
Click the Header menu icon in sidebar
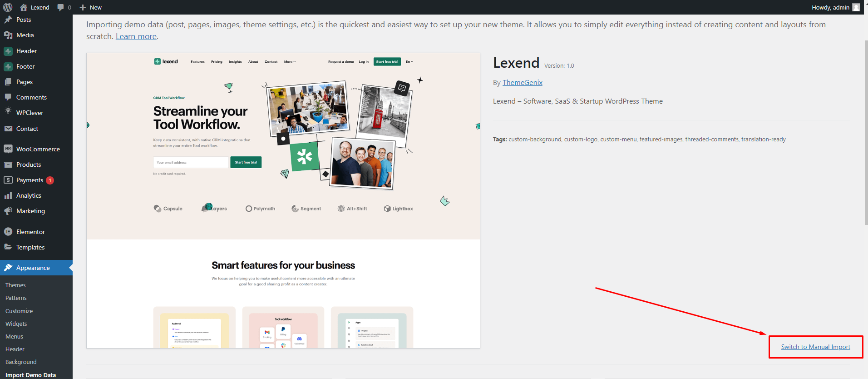pyautogui.click(x=8, y=51)
